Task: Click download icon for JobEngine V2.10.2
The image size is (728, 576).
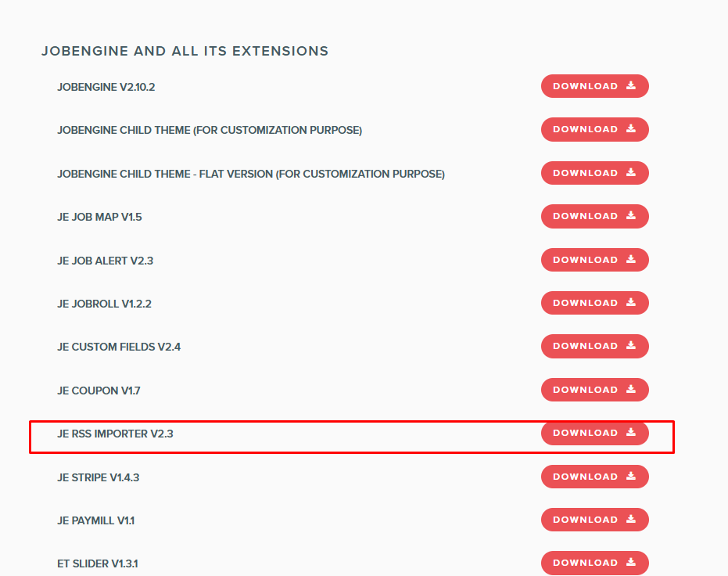Action: 631,86
